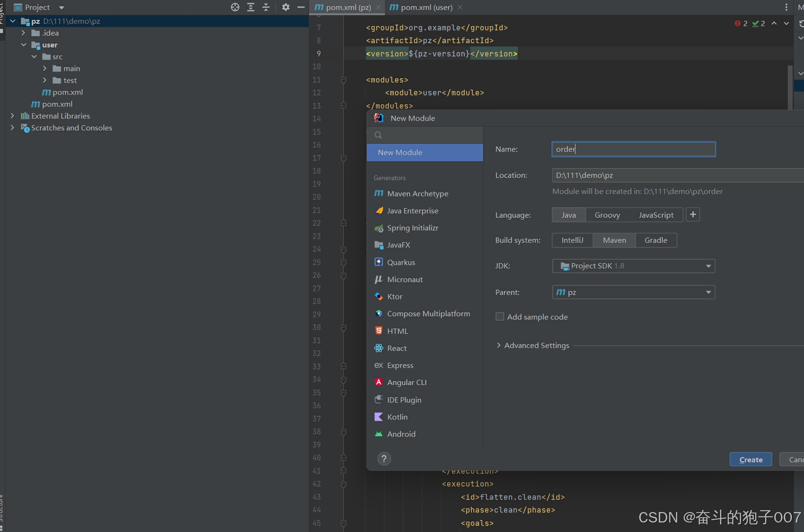Jump to next highlighted error arrow
Viewport: 804px width, 532px height.
786,23
